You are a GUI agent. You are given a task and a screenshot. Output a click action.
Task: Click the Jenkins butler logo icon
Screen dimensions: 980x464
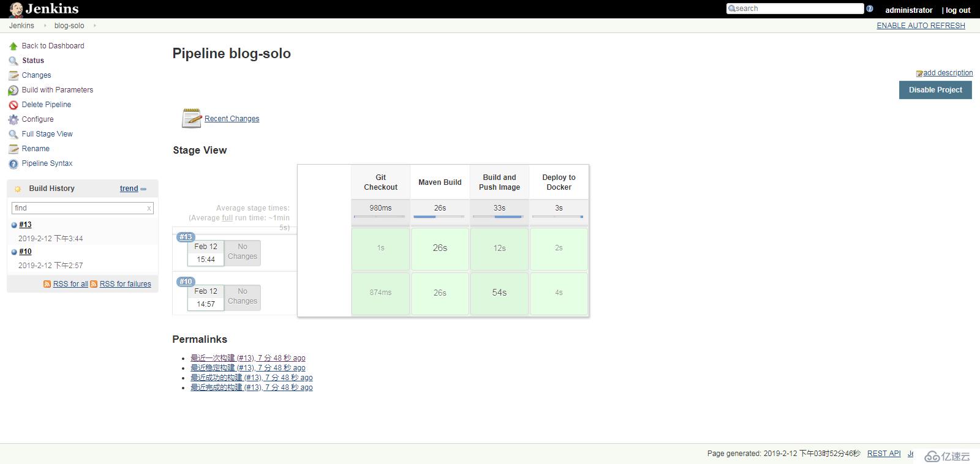click(x=16, y=9)
